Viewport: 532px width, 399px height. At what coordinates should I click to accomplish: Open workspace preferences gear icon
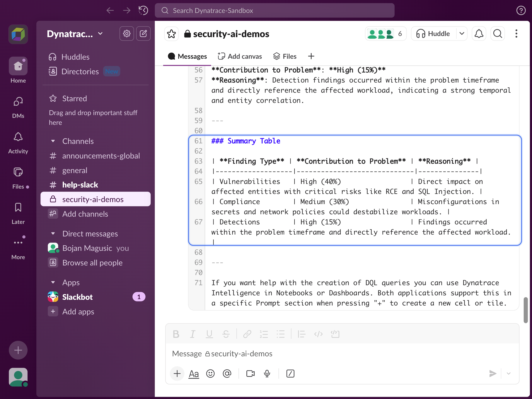[x=127, y=33]
